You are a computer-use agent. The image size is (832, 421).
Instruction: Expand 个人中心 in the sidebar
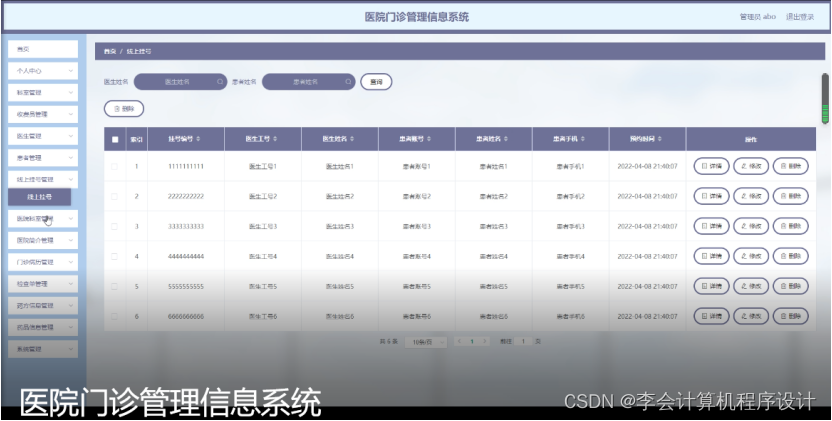click(43, 71)
